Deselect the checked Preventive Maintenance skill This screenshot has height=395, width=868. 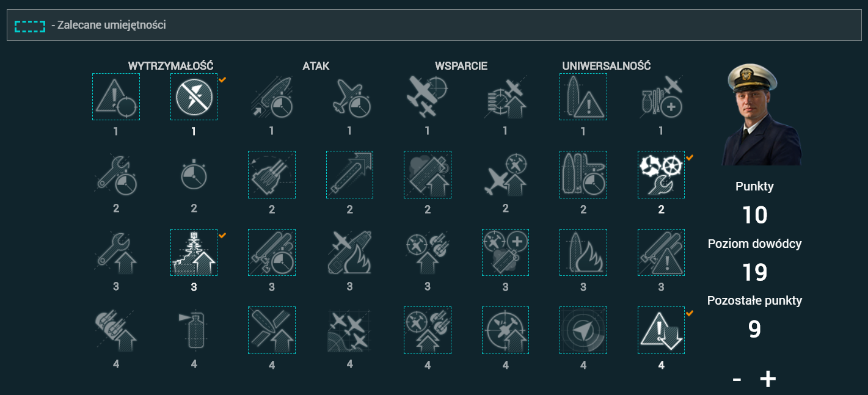tap(194, 96)
